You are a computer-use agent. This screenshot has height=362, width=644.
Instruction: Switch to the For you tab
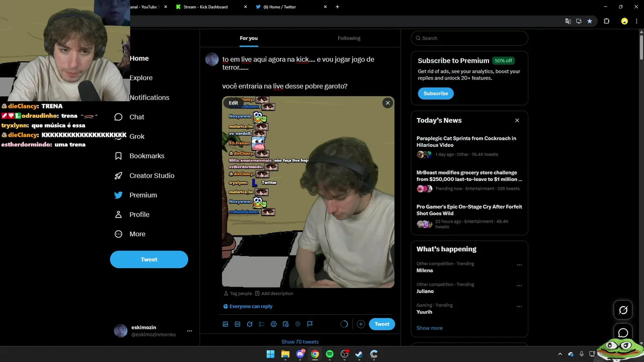coord(249,38)
